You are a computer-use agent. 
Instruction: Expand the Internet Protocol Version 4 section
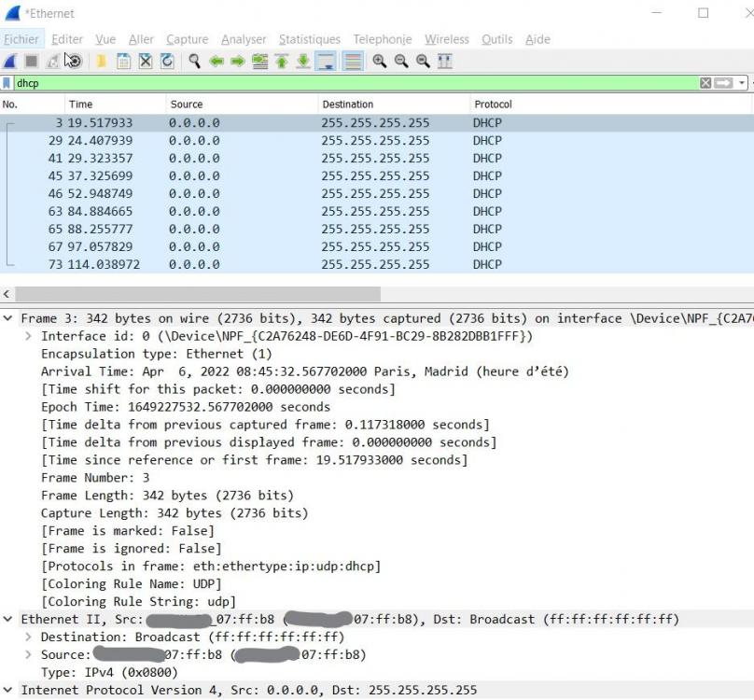8,690
